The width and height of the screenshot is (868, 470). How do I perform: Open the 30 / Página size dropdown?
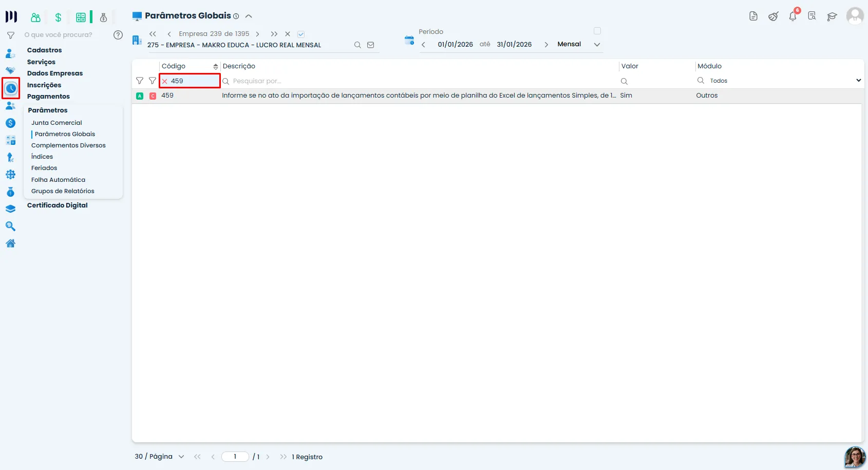pyautogui.click(x=159, y=457)
